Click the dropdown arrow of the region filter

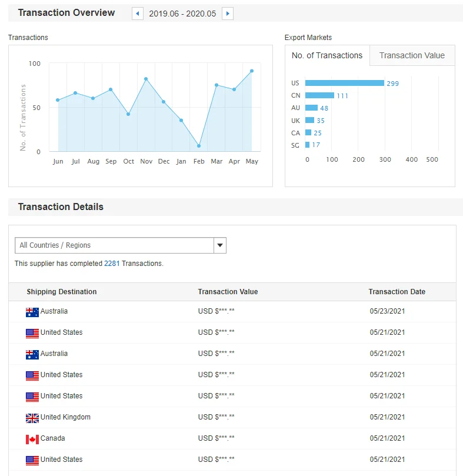pyautogui.click(x=219, y=245)
